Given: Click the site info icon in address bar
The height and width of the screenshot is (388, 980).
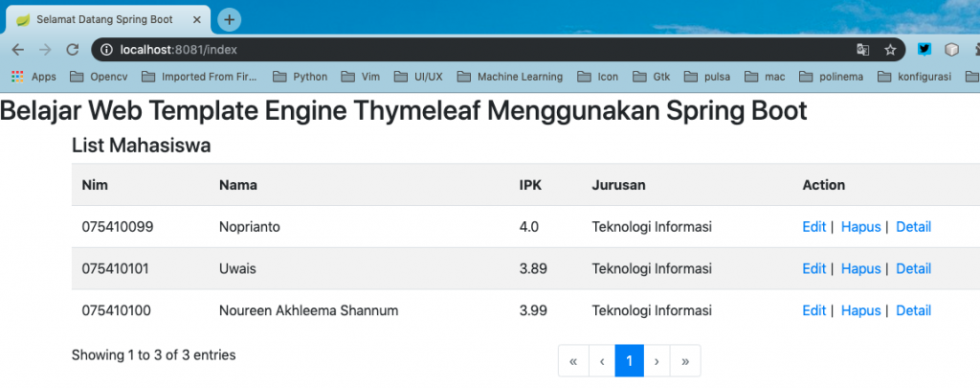Looking at the screenshot, I should pyautogui.click(x=106, y=50).
